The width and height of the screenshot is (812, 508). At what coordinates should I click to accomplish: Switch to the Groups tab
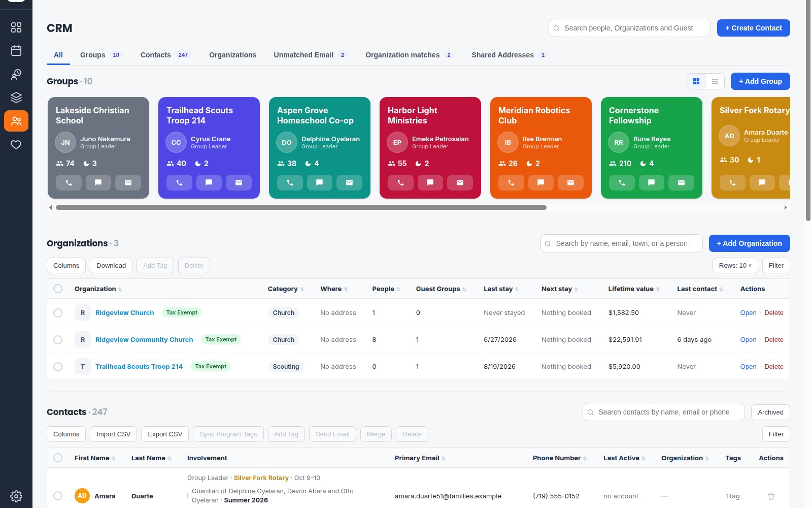point(101,55)
